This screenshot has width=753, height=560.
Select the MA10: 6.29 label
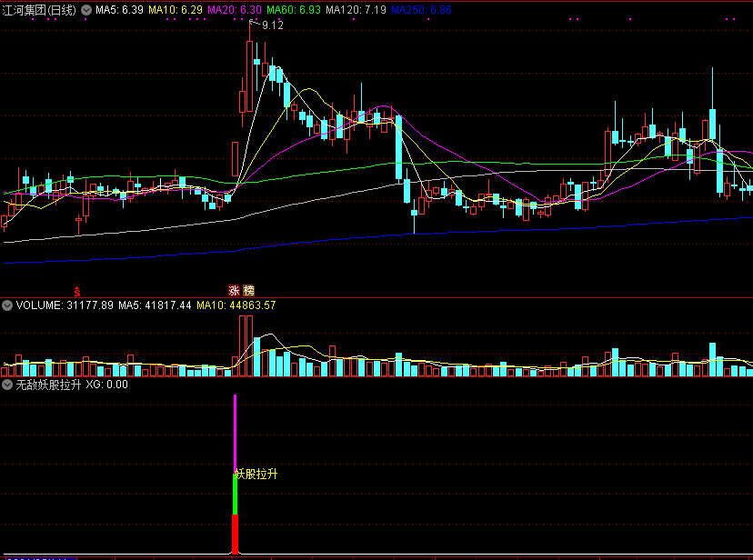click(x=176, y=10)
